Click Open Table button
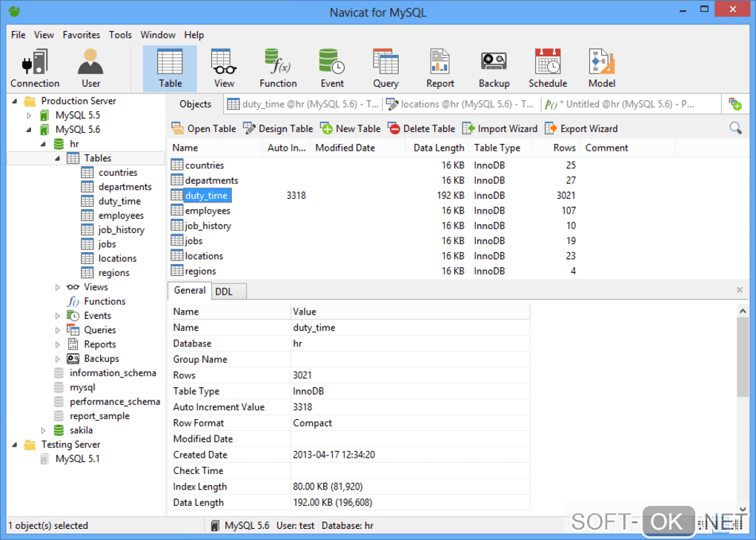Image resolution: width=756 pixels, height=540 pixels. (204, 129)
